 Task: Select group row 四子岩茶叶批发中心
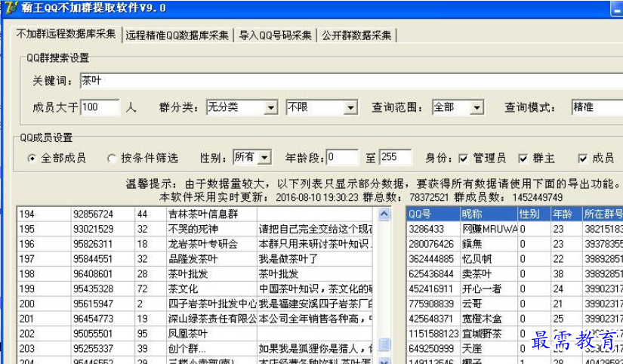pos(195,304)
